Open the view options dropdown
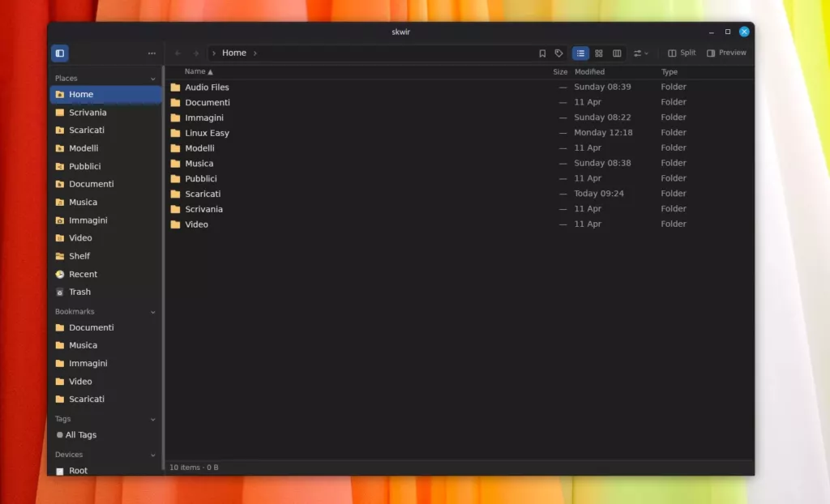Screen dimensions: 830x504 pos(640,53)
